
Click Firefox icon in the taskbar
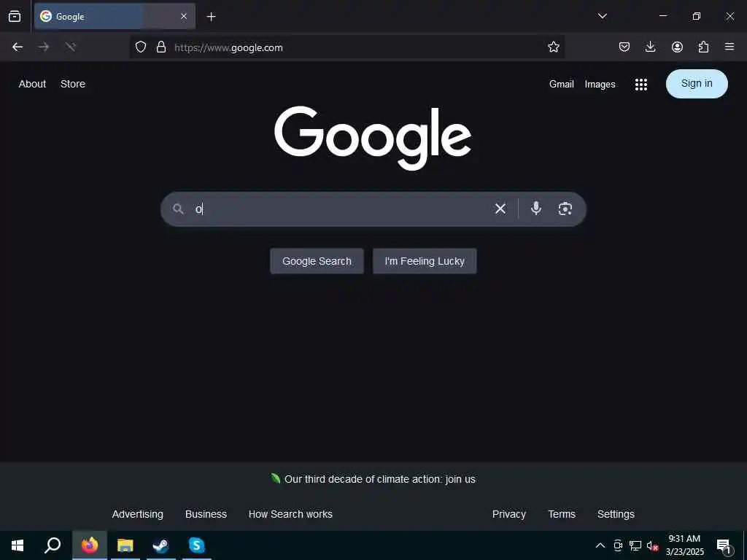pos(90,545)
